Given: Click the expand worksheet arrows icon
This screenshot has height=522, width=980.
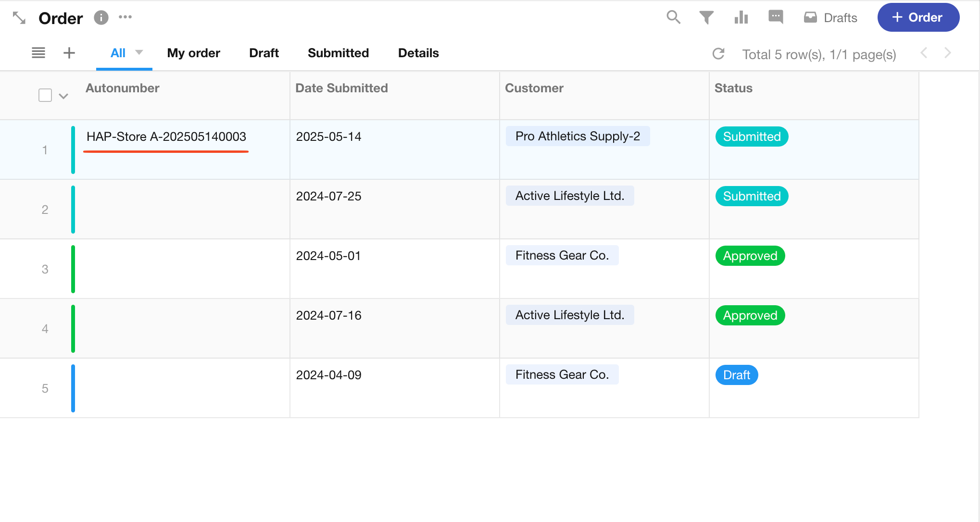Looking at the screenshot, I should 19,18.
